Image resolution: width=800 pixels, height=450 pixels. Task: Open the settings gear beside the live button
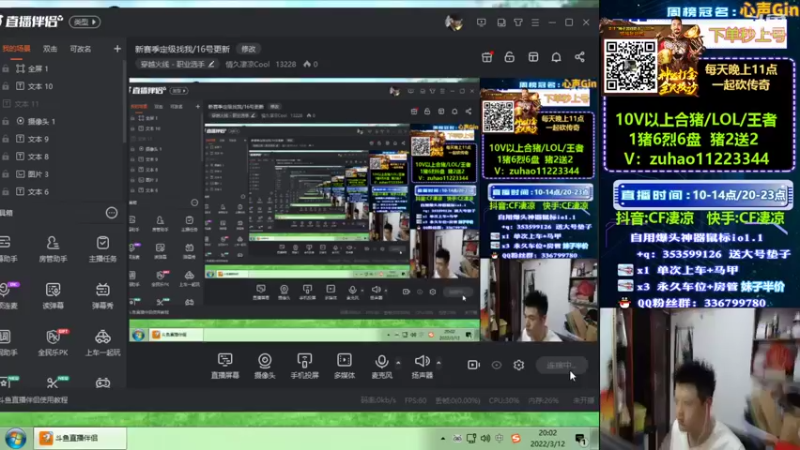coord(519,365)
